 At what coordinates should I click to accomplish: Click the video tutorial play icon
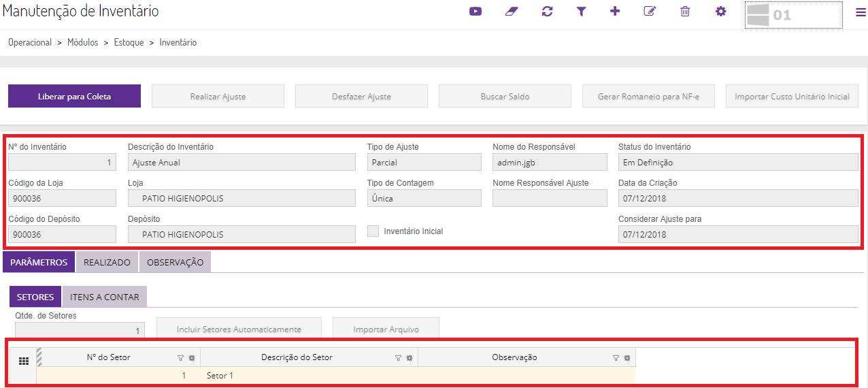(475, 12)
